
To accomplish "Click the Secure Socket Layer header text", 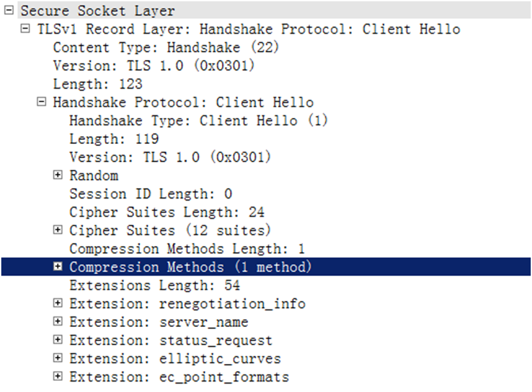I will click(x=98, y=11).
